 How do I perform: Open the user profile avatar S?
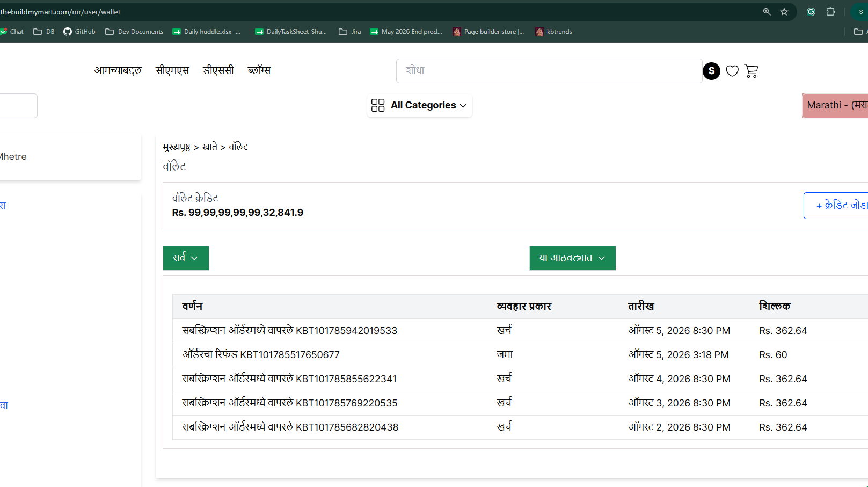tap(711, 71)
